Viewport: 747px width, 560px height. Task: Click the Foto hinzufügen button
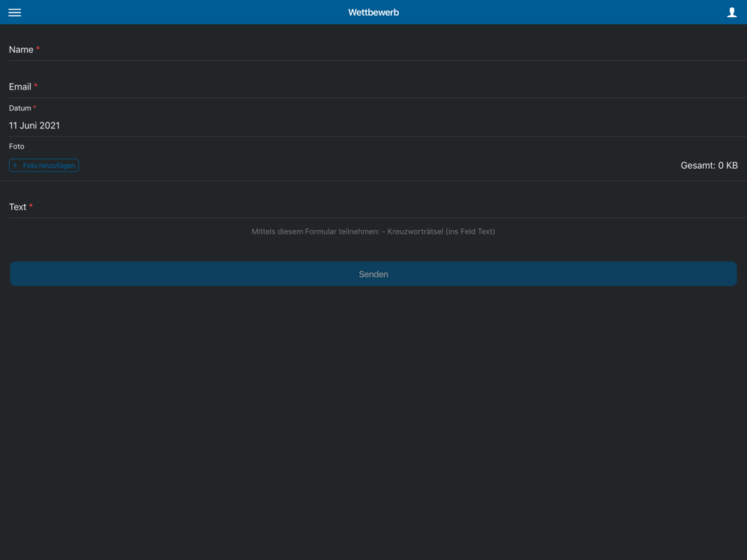point(44,165)
